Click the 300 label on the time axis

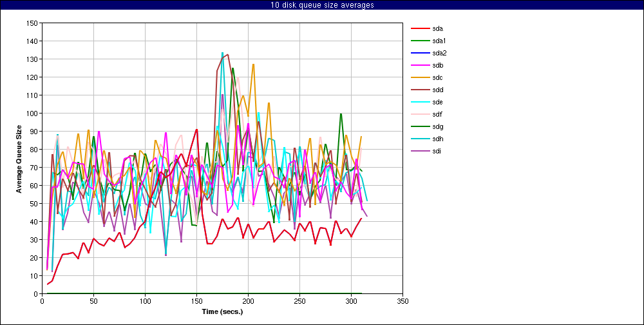pos(351,301)
